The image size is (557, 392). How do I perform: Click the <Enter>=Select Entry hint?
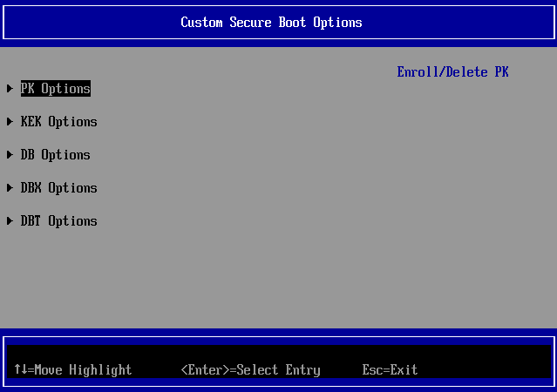[x=250, y=370]
